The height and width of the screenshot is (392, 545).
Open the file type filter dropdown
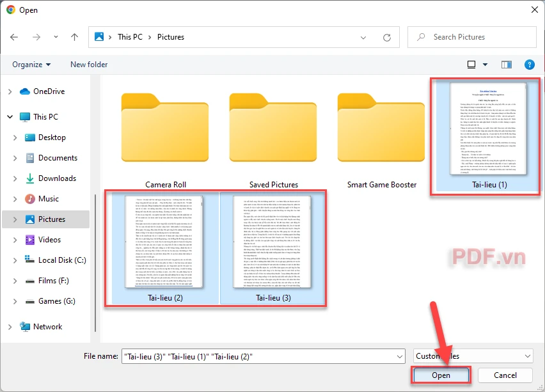[473, 356]
